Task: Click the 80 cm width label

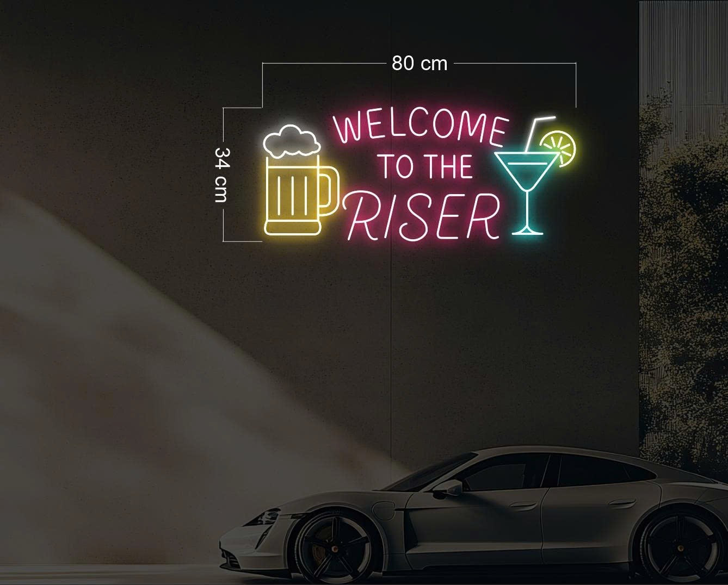Action: tap(419, 64)
